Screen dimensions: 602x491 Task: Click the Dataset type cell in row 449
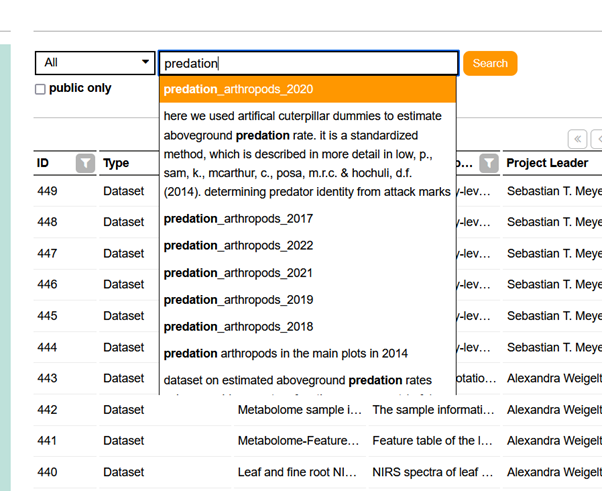pos(124,191)
